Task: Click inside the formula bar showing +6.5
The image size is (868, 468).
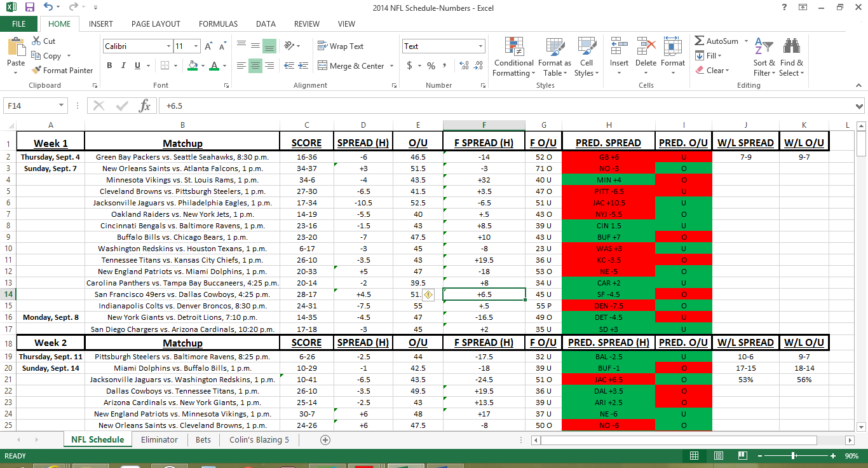Action: pos(445,106)
